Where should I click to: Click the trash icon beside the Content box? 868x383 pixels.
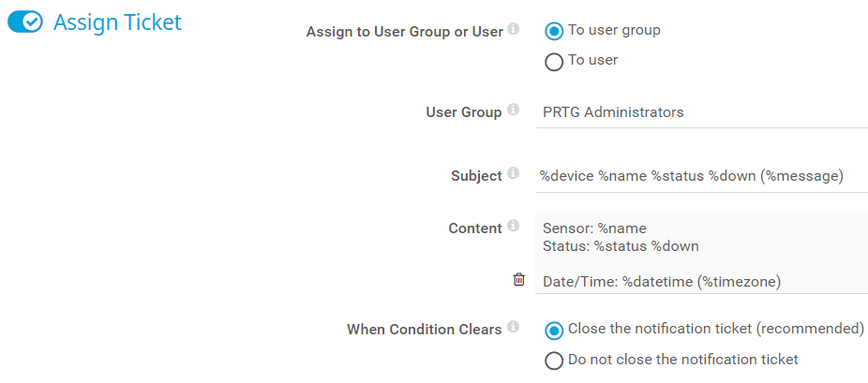coord(519,279)
